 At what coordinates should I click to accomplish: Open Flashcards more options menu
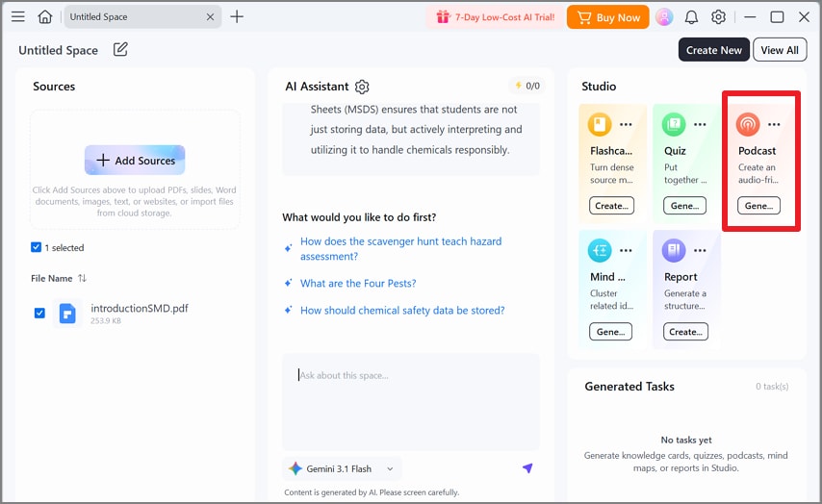click(626, 124)
